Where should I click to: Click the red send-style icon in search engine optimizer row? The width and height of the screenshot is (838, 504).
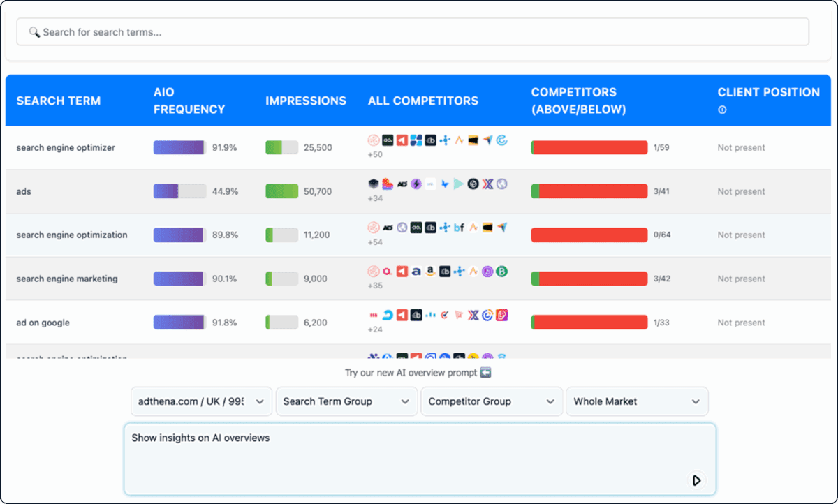402,140
